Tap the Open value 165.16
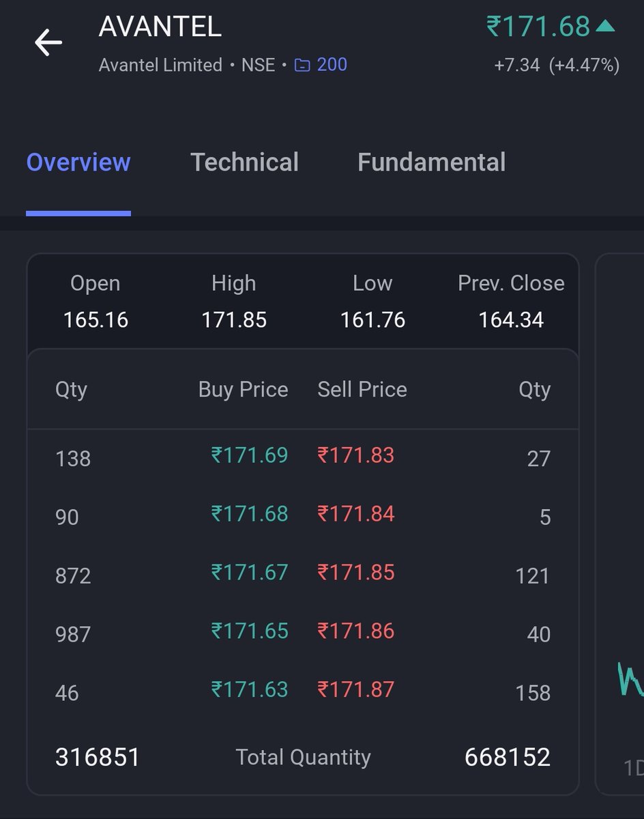This screenshot has height=819, width=644. (96, 320)
